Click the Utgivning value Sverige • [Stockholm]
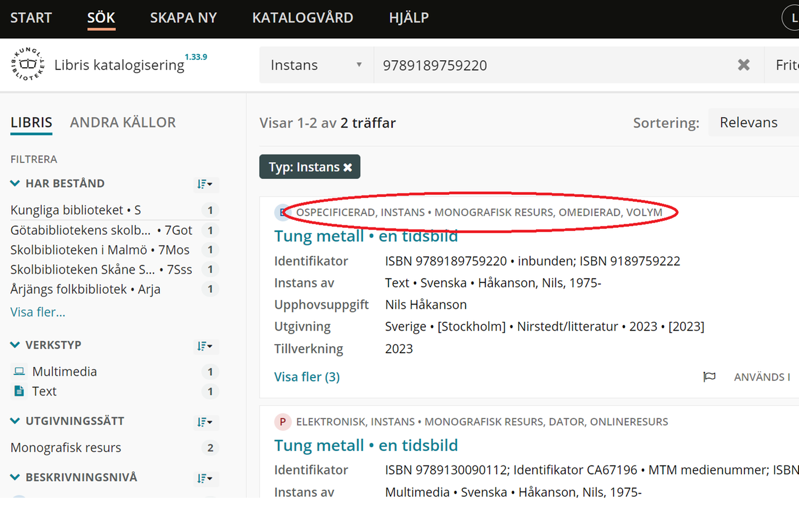799x532 pixels. pos(445,326)
